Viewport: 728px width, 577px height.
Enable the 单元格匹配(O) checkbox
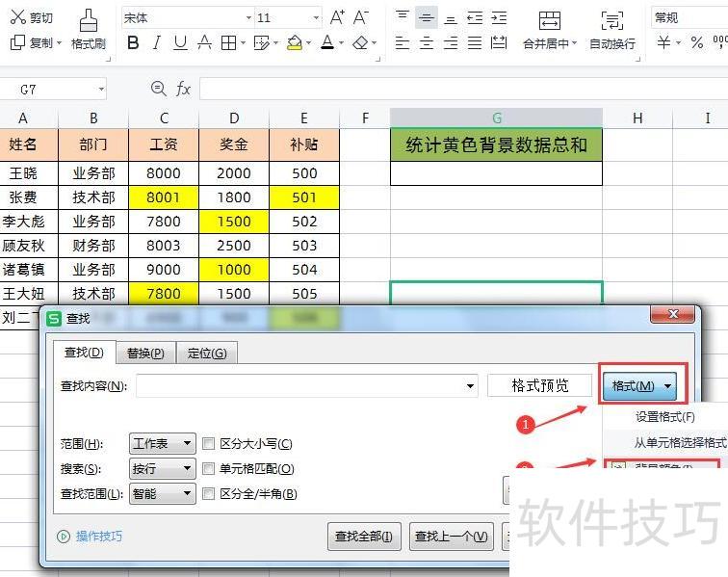tap(208, 468)
